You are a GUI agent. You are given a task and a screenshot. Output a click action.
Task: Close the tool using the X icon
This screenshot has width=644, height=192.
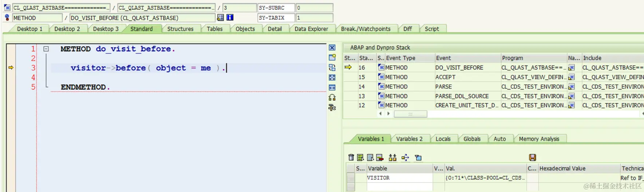tap(332, 48)
